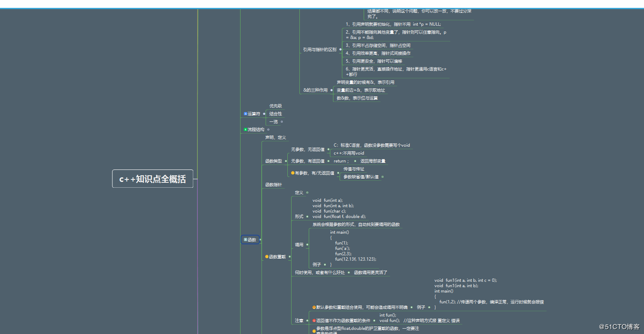
Task: Select the 函数类型 node
Action: (x=274, y=161)
